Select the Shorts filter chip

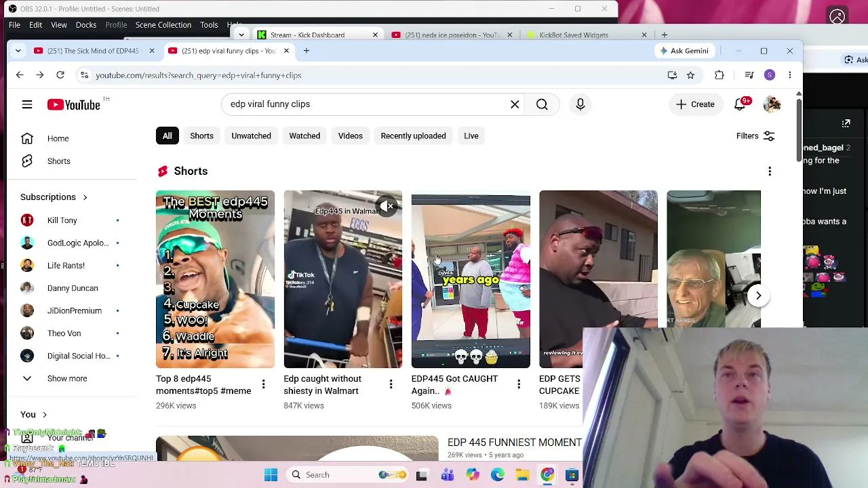pyautogui.click(x=201, y=136)
